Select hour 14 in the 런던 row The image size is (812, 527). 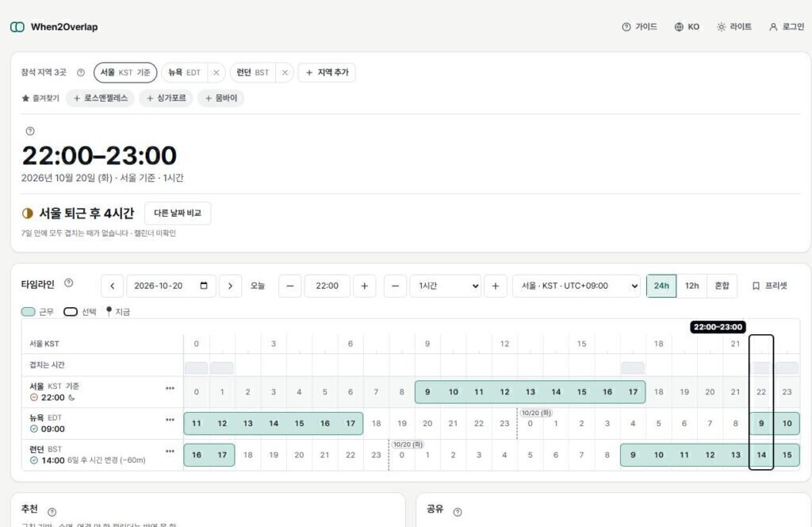(x=761, y=455)
